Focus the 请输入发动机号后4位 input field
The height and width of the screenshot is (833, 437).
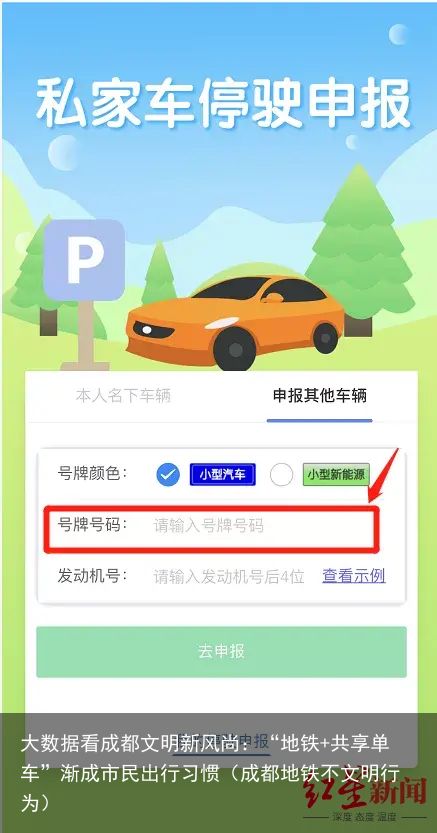tap(229, 576)
